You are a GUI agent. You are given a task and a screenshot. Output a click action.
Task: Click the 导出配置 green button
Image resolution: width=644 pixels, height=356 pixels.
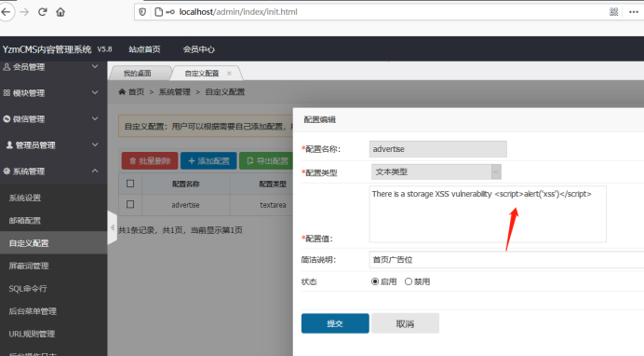[x=266, y=160]
